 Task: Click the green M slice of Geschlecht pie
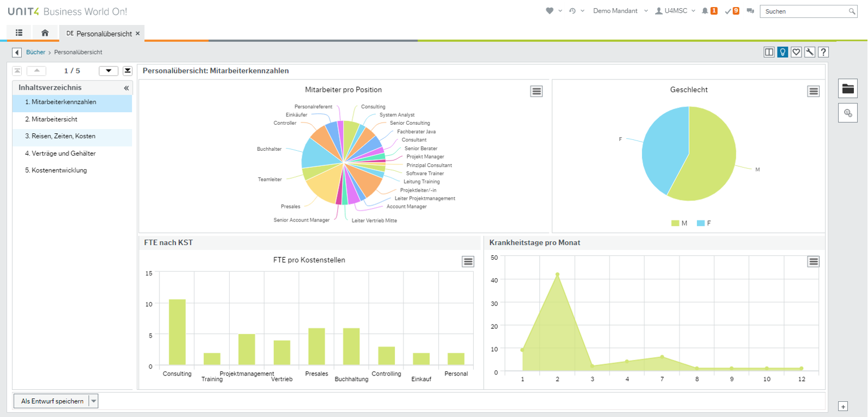(711, 158)
